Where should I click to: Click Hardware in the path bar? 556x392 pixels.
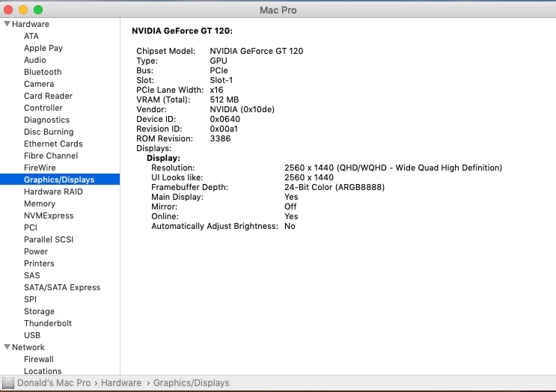point(121,383)
